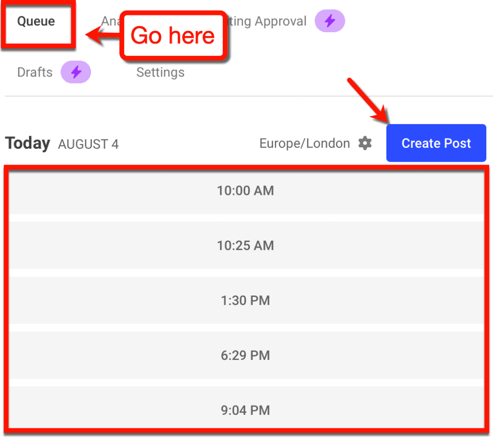Image resolution: width=493 pixels, height=448 pixels.
Task: Click the purple lightning badge next to Drafts
Action: pyautogui.click(x=76, y=73)
